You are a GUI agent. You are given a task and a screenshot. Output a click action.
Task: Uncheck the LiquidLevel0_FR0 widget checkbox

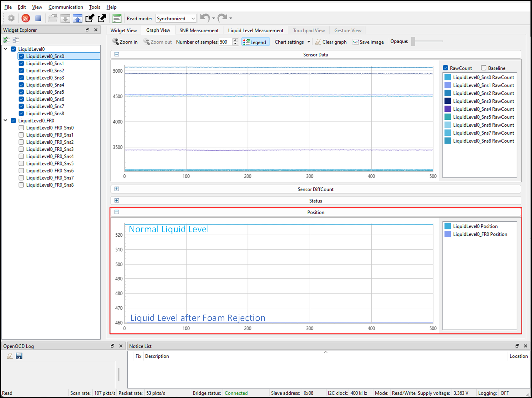click(x=13, y=121)
